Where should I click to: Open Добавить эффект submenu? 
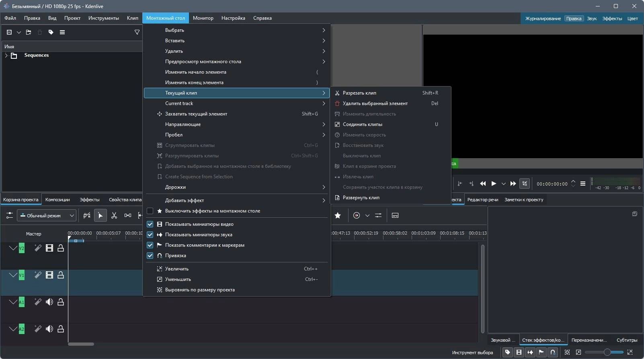(x=236, y=200)
